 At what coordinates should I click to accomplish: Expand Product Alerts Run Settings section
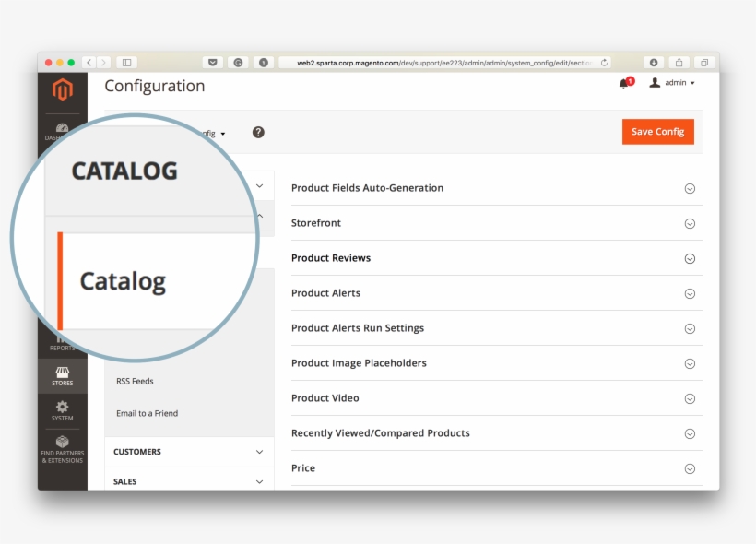tap(497, 328)
